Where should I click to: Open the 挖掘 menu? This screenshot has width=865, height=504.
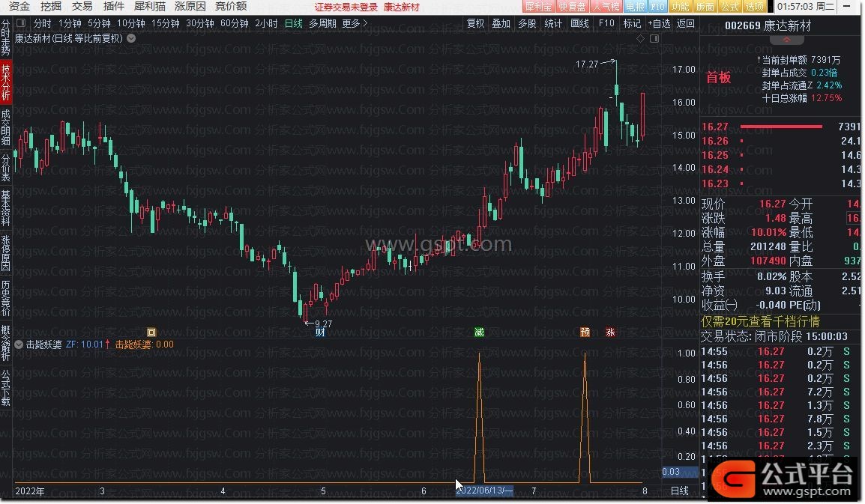tap(51, 7)
